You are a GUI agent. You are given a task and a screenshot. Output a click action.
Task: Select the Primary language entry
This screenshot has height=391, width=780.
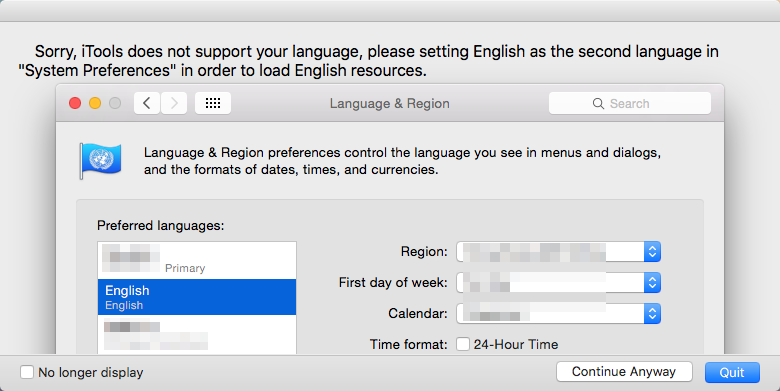[197, 260]
